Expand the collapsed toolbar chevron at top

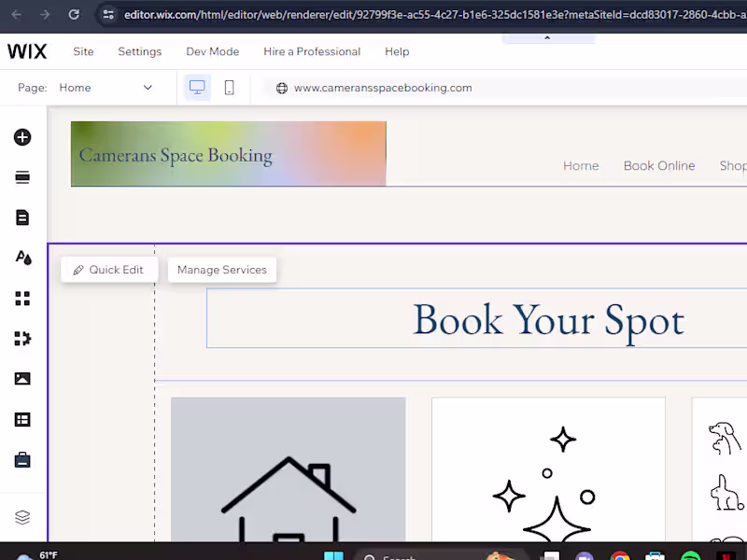pos(546,38)
